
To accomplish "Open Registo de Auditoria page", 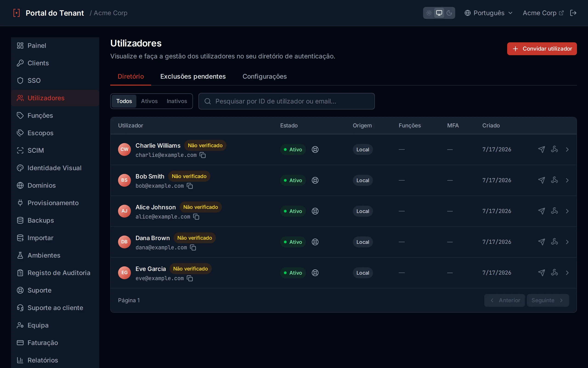I will (55, 273).
